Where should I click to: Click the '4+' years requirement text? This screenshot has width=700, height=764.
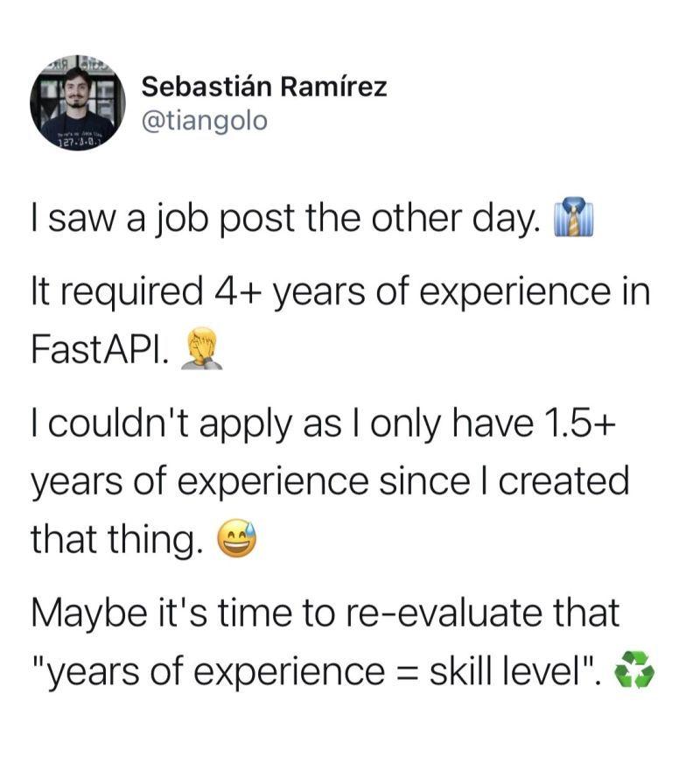(x=235, y=291)
